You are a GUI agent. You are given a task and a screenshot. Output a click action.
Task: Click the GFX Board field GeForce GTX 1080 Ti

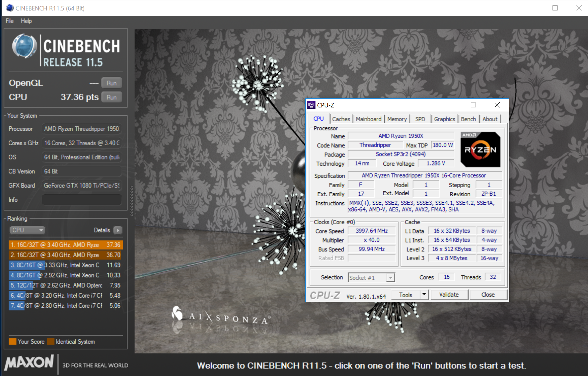pos(81,185)
